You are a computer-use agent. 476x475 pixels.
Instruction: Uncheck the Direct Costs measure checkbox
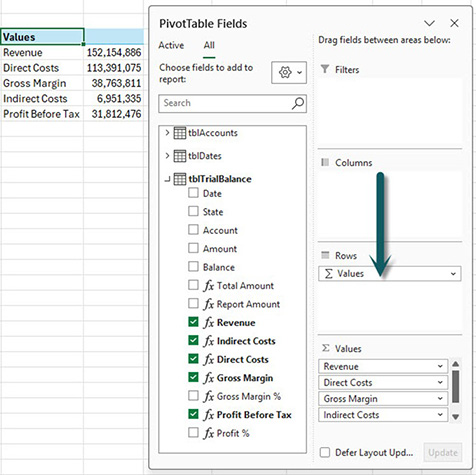(193, 359)
